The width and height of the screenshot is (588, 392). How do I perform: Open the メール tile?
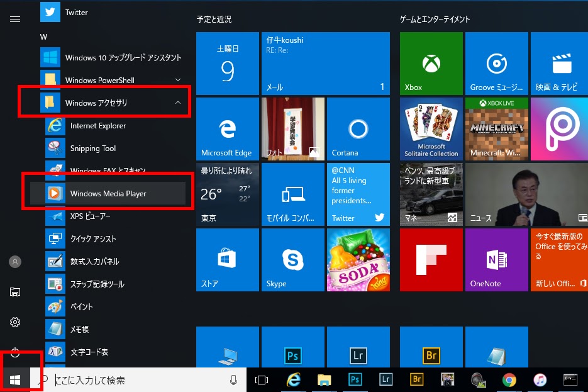326,64
